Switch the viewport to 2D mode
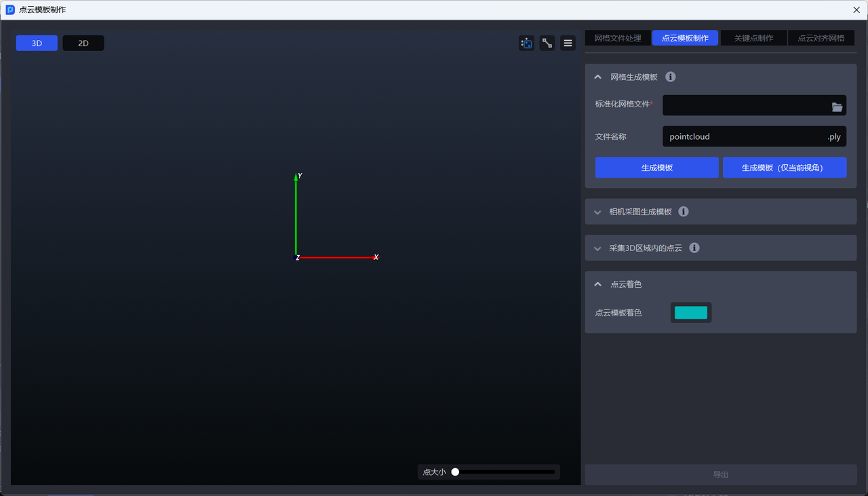The image size is (868, 496). click(x=83, y=43)
